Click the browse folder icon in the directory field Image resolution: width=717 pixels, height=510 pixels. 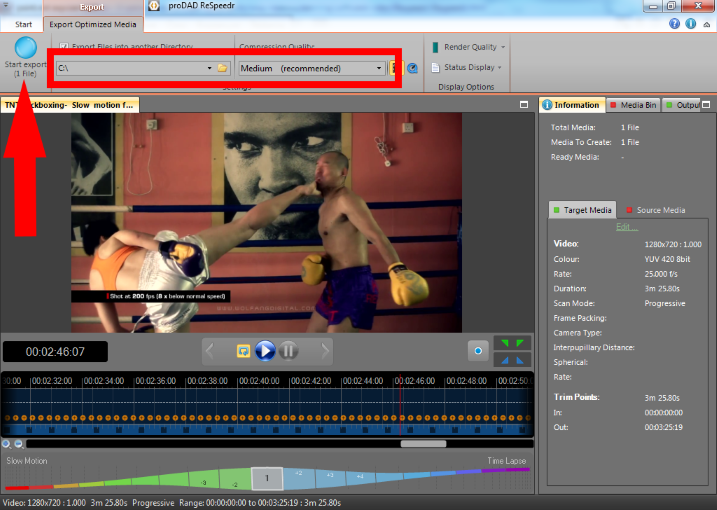[x=223, y=68]
